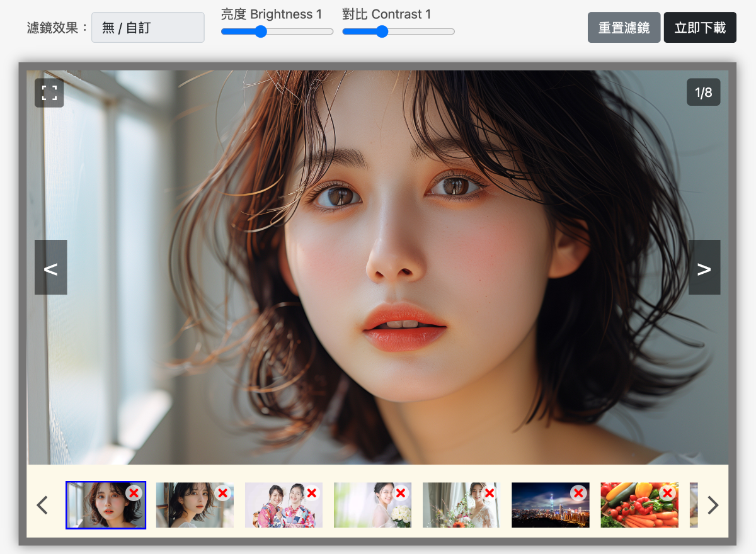756x554 pixels.
Task: Remove the first portrait thumbnail with red X
Action: tap(134, 493)
